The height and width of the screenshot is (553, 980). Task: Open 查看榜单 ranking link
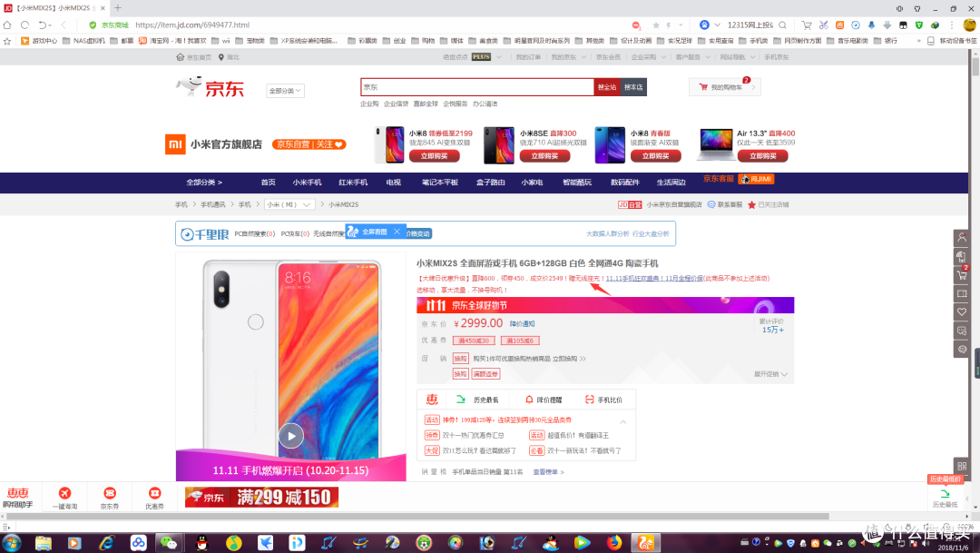(x=548, y=472)
